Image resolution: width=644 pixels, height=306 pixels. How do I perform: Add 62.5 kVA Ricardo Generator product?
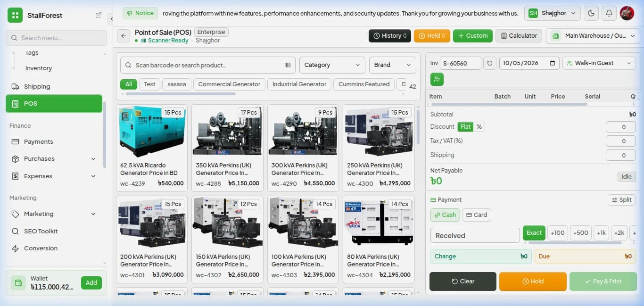pyautogui.click(x=152, y=147)
